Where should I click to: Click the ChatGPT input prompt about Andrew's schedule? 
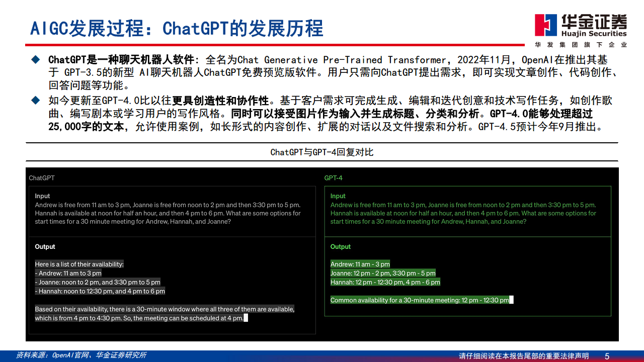point(168,213)
